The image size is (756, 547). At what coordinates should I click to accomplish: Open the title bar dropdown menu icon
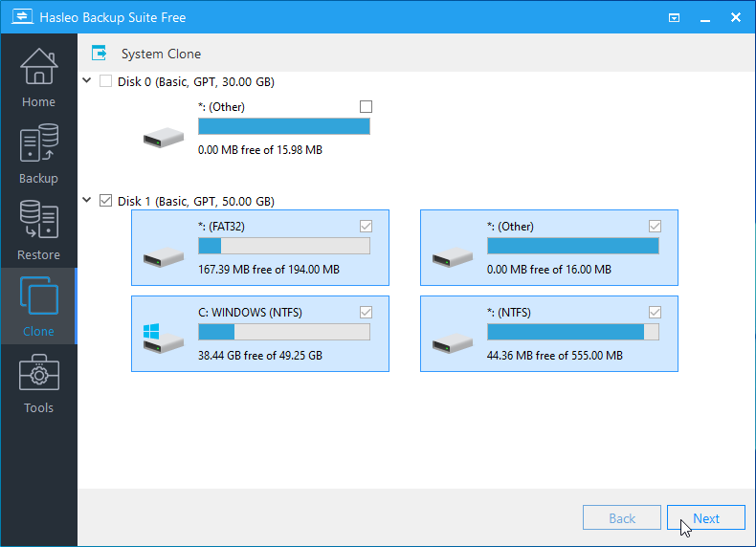pos(675,17)
